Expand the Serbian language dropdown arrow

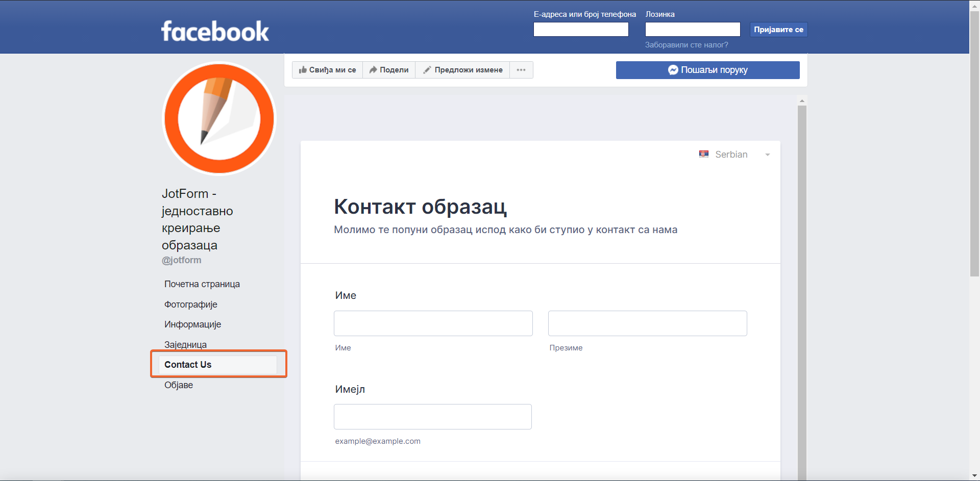[767, 155]
